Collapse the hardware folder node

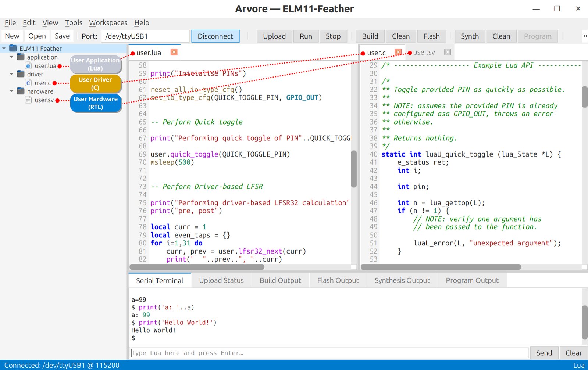[x=11, y=91]
